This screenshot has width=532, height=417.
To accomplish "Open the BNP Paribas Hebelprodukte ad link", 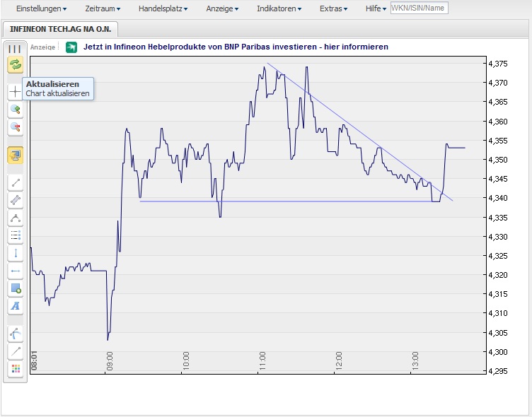I will tap(236, 47).
